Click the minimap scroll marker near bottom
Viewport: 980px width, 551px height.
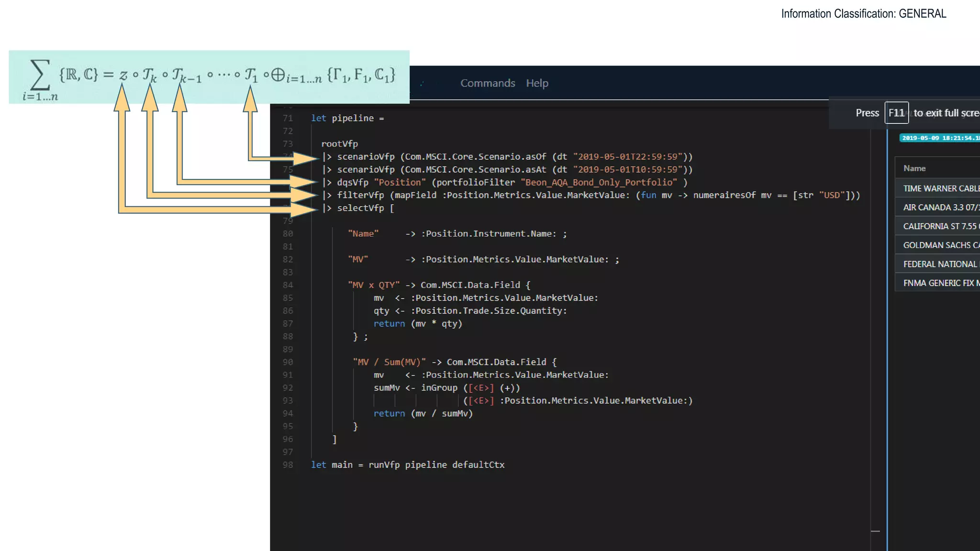click(x=875, y=531)
